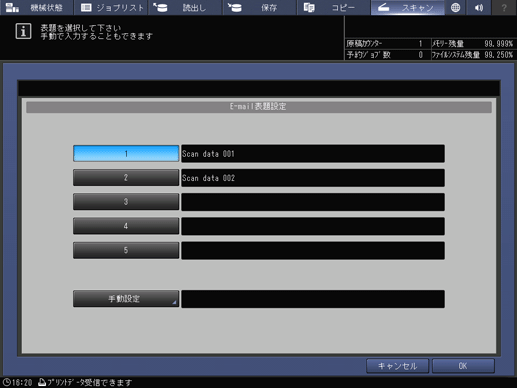Click the speaker sound icon
Image resolution: width=517 pixels, height=388 pixels.
click(479, 7)
